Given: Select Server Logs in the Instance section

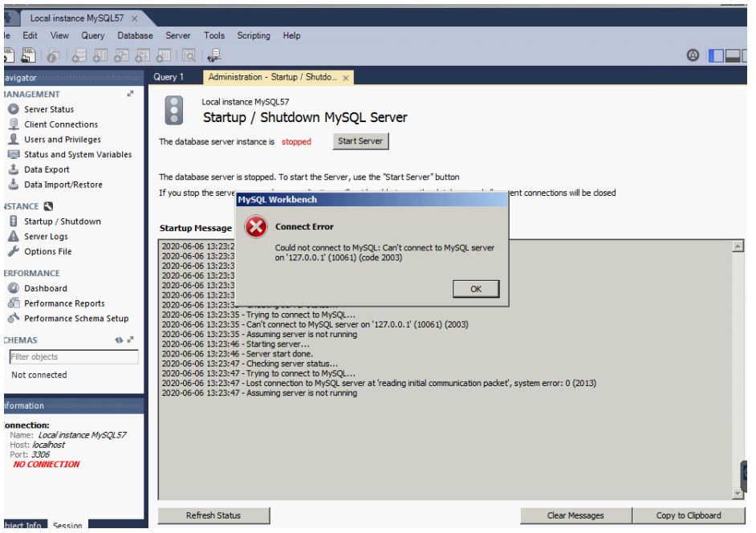Looking at the screenshot, I should 46,237.
